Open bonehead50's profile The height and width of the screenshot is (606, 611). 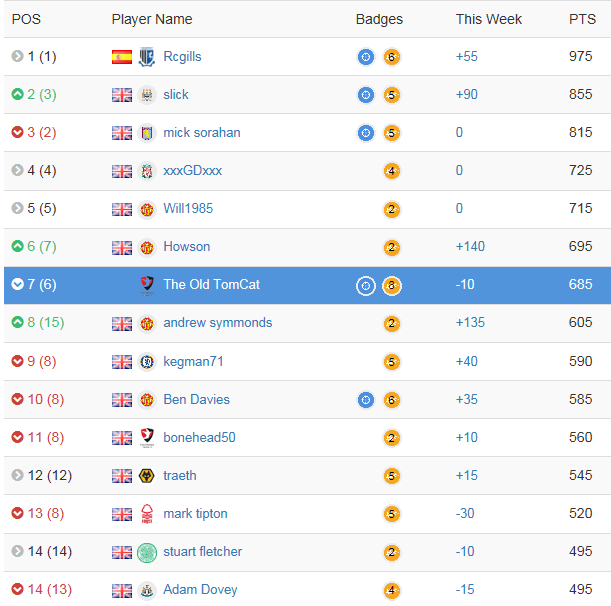(196, 438)
